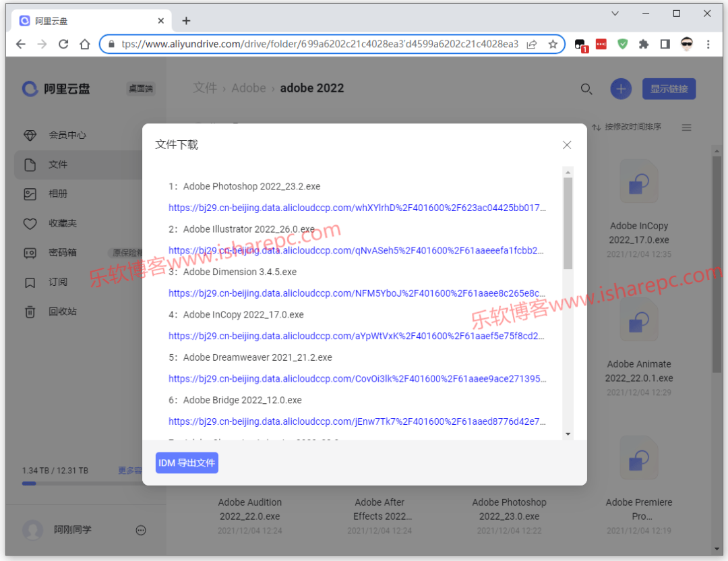Click the blue plus upload button
The width and height of the screenshot is (728, 561).
click(x=621, y=89)
